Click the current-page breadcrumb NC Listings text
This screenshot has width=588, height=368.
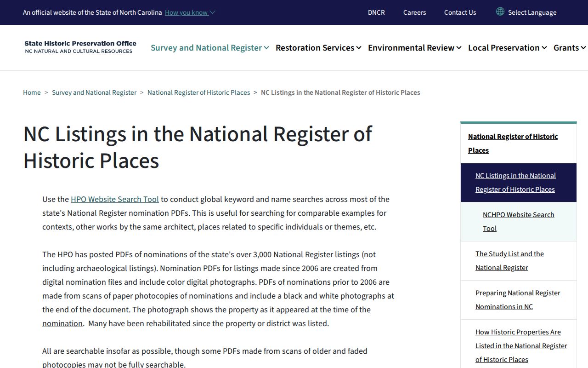coord(340,92)
